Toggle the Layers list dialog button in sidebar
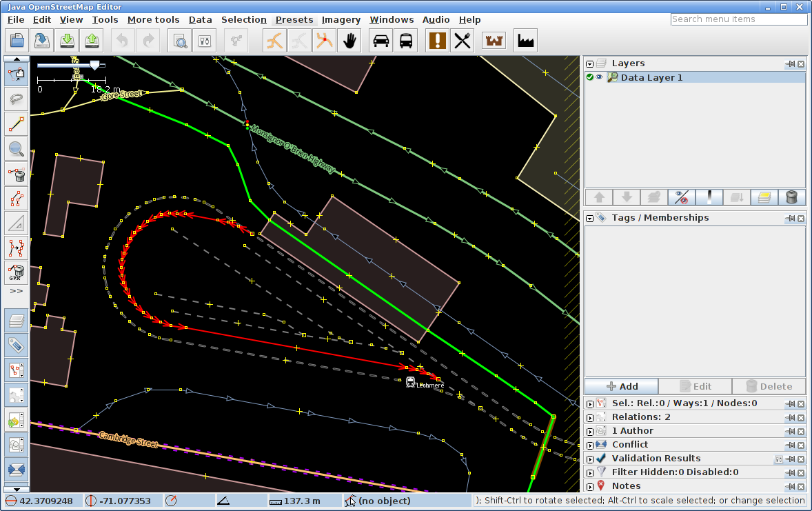 (x=17, y=321)
